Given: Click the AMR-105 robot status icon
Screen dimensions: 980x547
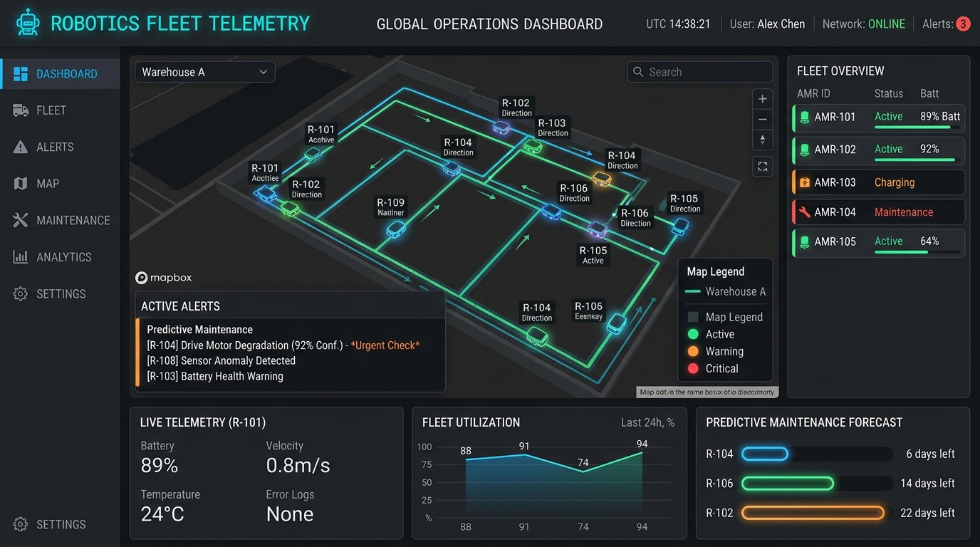Looking at the screenshot, I should (805, 242).
